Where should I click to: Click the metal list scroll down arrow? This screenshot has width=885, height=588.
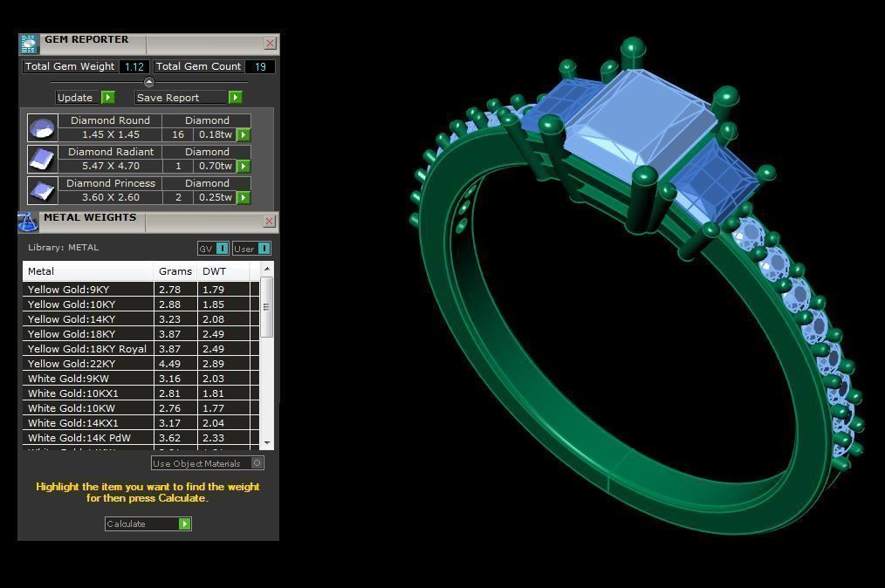[267, 443]
